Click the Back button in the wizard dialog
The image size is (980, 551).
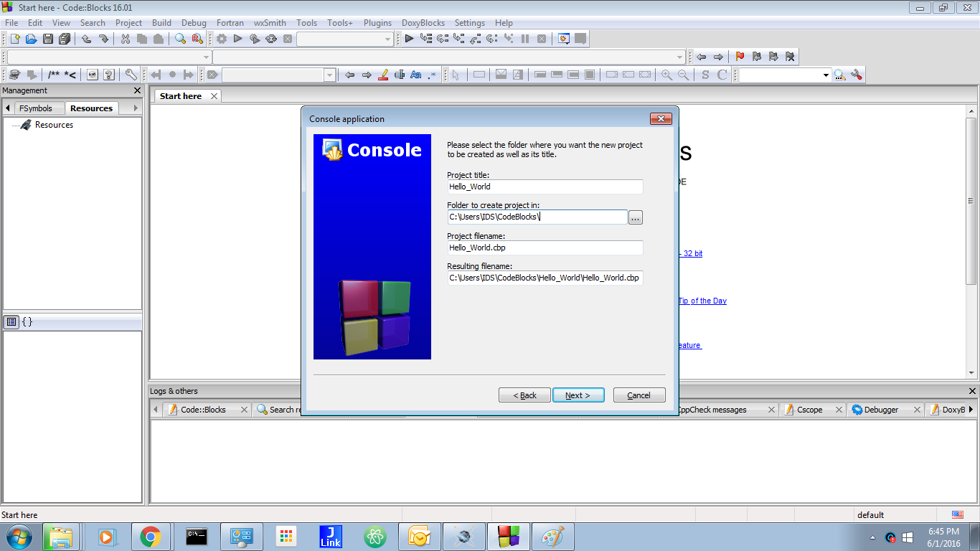pos(524,395)
